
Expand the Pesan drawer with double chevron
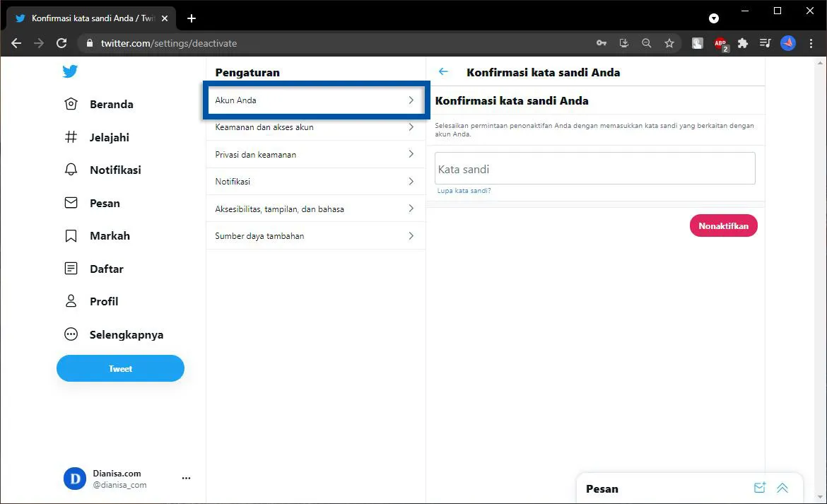coord(782,488)
